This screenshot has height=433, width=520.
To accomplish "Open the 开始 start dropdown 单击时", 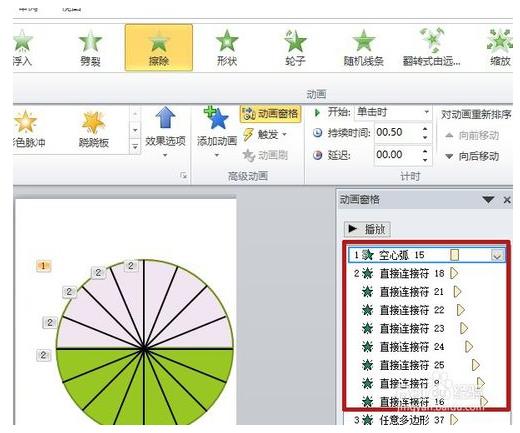I will 393,112.
